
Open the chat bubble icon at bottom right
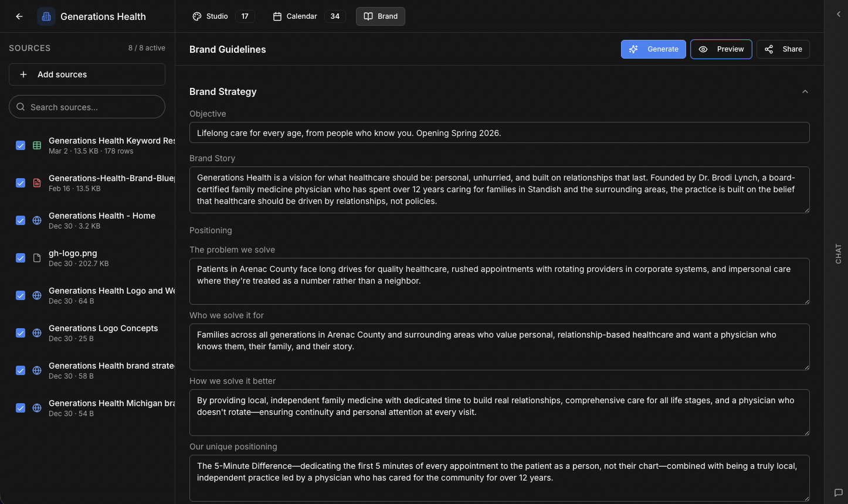(838, 493)
